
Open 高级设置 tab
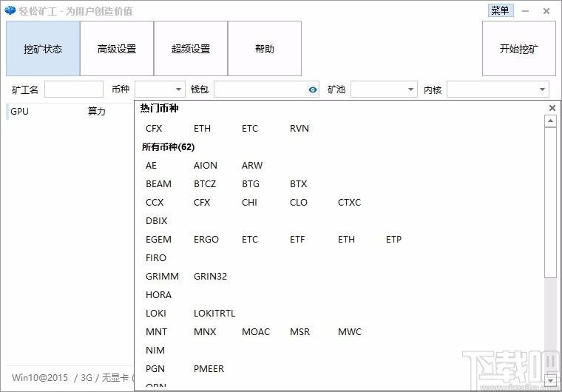pos(117,48)
